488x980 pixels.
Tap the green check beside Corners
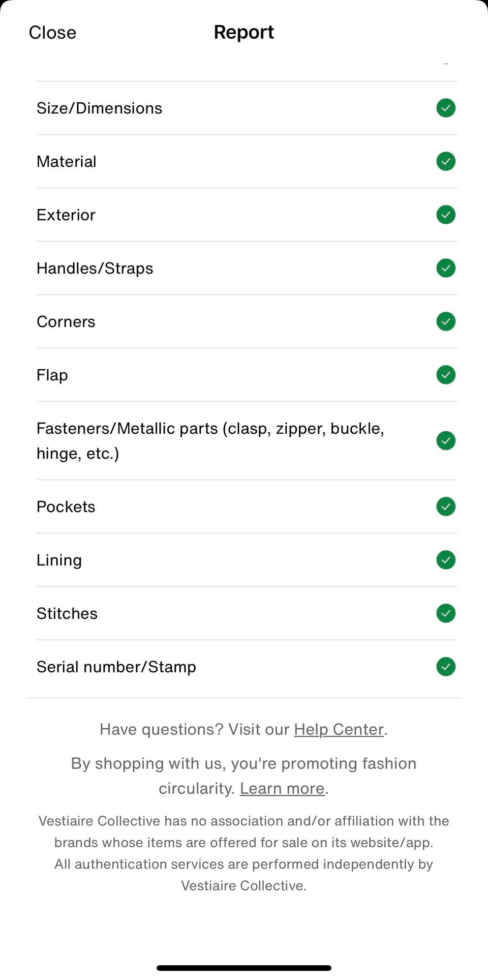tap(446, 321)
